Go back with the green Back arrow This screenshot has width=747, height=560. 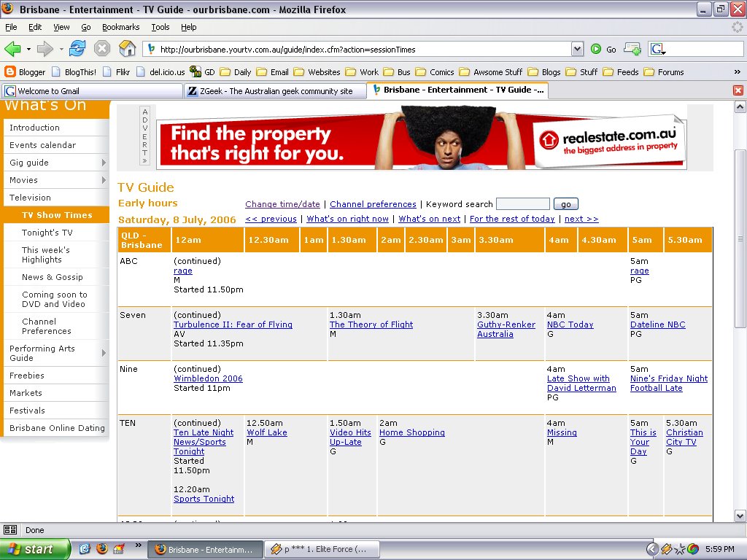[12, 49]
